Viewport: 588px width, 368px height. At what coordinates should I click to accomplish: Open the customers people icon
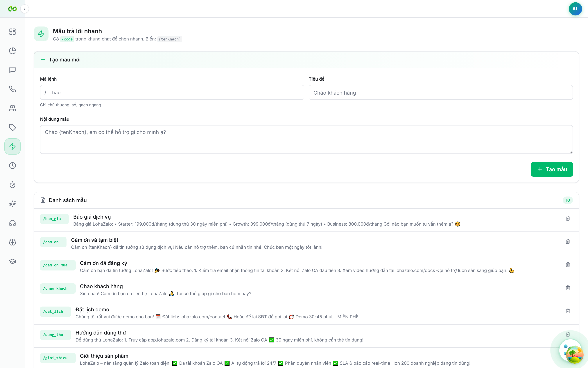(x=12, y=108)
